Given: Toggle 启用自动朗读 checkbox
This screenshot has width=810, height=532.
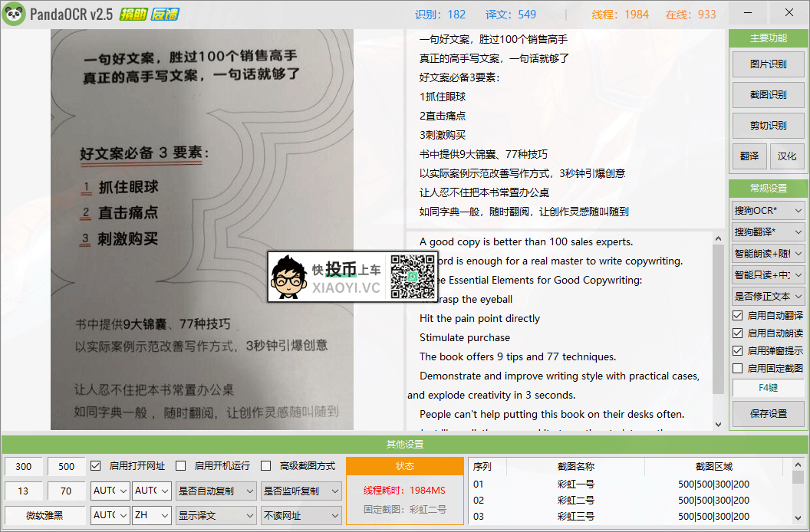Looking at the screenshot, I should (x=738, y=333).
